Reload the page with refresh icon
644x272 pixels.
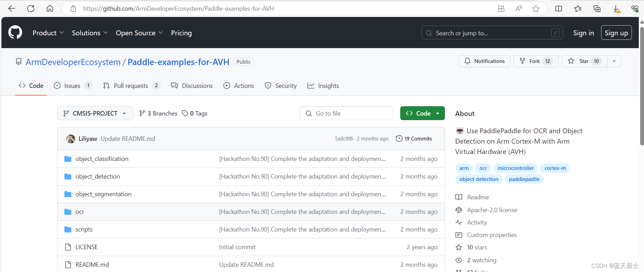31,9
